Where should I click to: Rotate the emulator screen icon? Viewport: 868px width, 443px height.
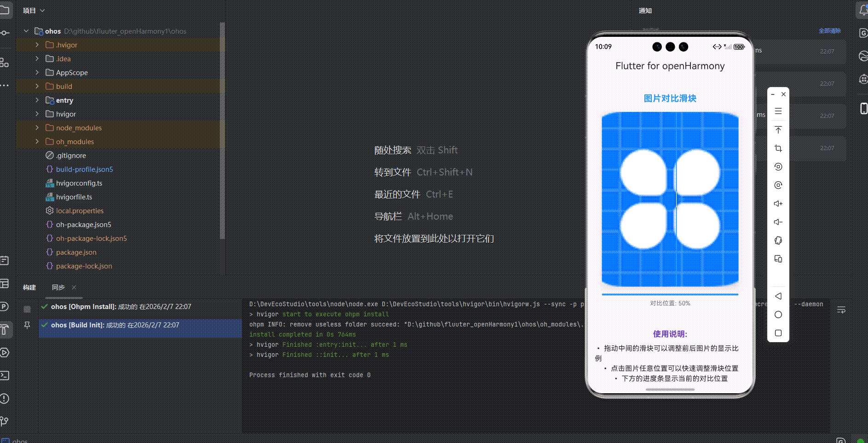778,167
